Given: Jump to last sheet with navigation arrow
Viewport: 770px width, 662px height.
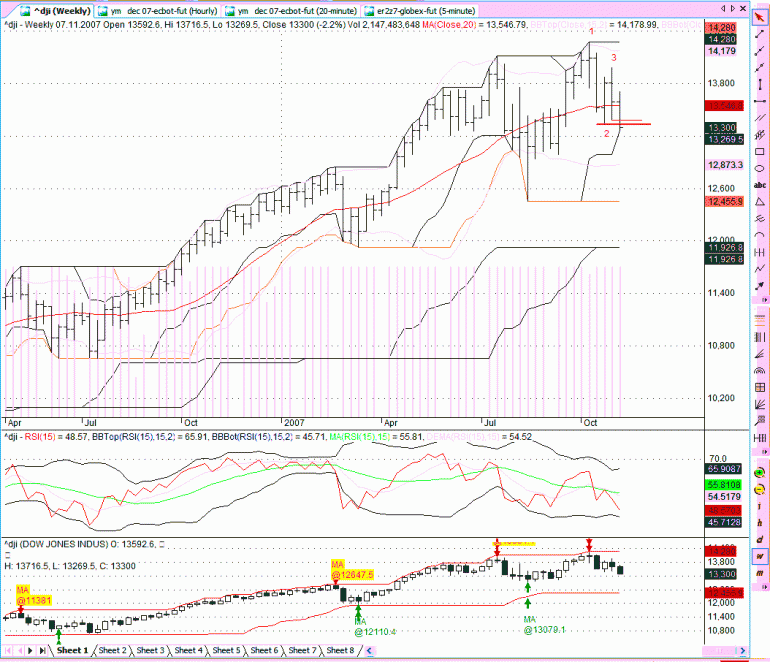Looking at the screenshot, I should (x=42, y=651).
